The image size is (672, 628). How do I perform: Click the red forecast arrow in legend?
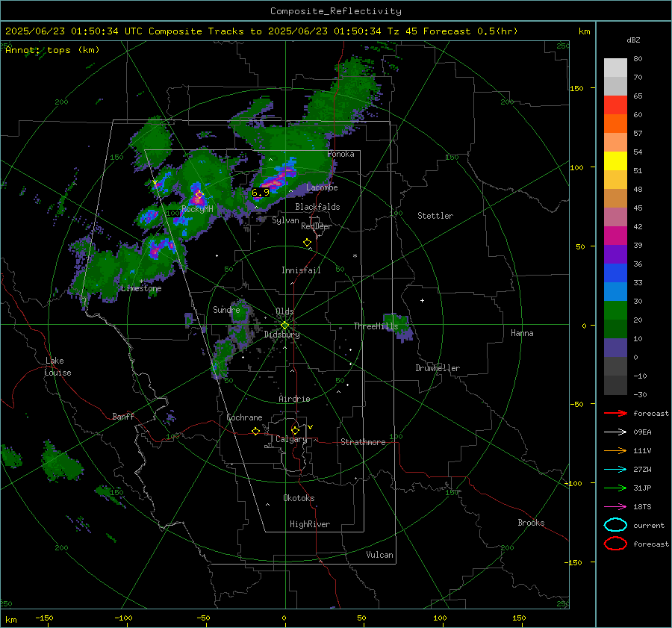(x=615, y=413)
